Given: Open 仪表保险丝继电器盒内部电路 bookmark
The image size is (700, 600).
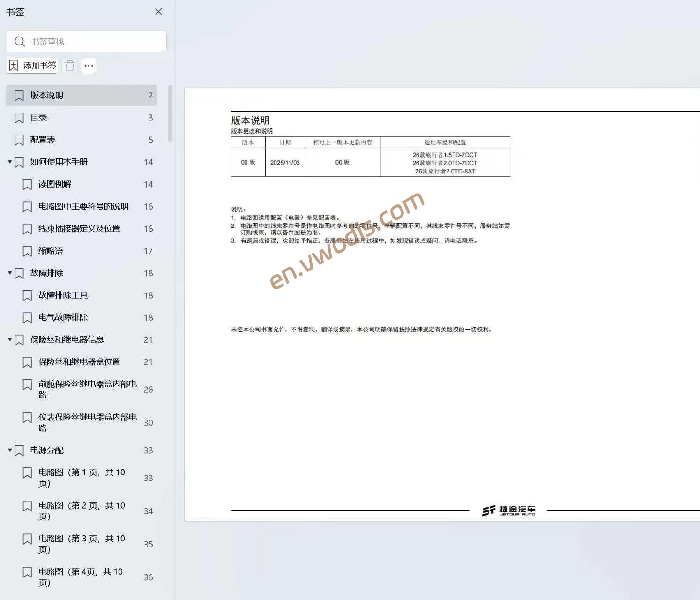Looking at the screenshot, I should point(88,422).
